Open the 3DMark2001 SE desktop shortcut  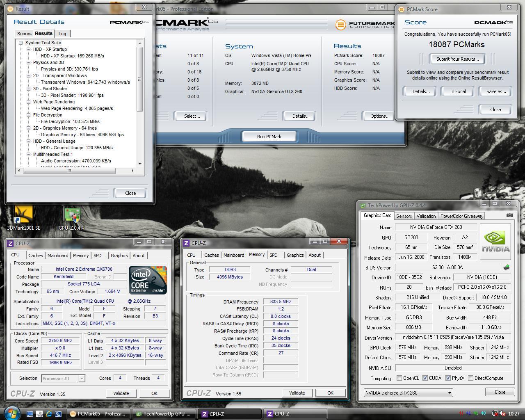tap(23, 218)
